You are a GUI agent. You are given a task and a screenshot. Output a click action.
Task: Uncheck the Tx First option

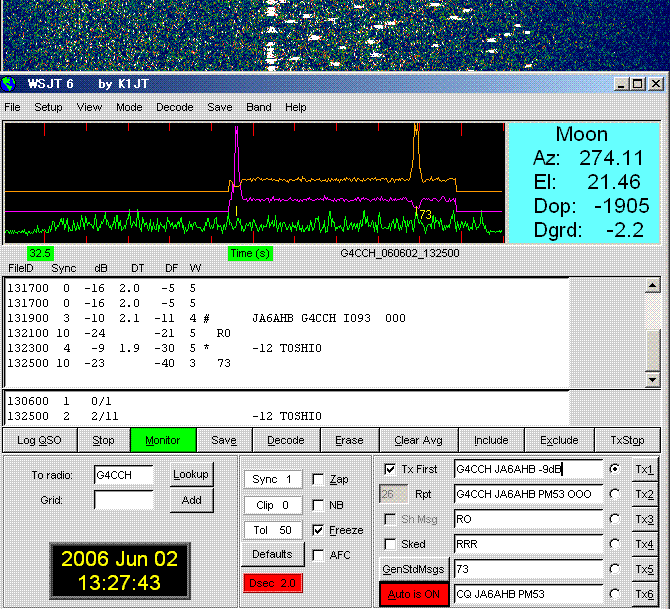click(390, 469)
